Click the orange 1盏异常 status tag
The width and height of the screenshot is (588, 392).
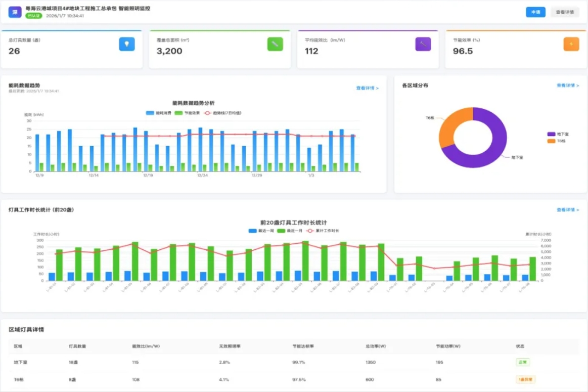point(526,379)
